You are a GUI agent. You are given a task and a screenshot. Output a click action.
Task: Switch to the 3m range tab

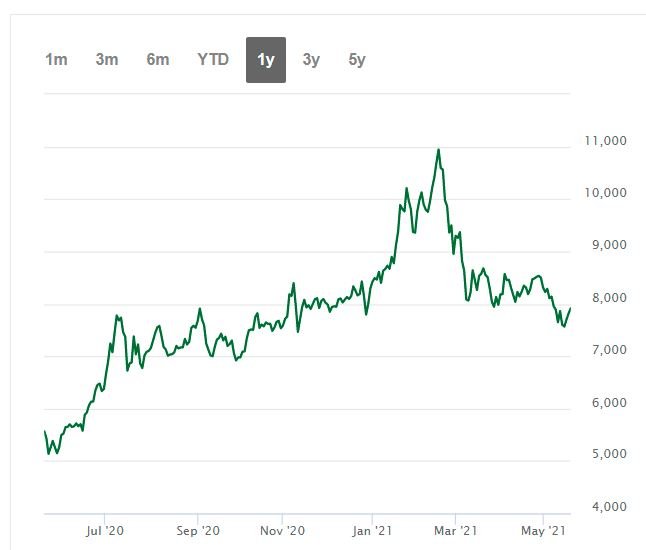tap(107, 60)
